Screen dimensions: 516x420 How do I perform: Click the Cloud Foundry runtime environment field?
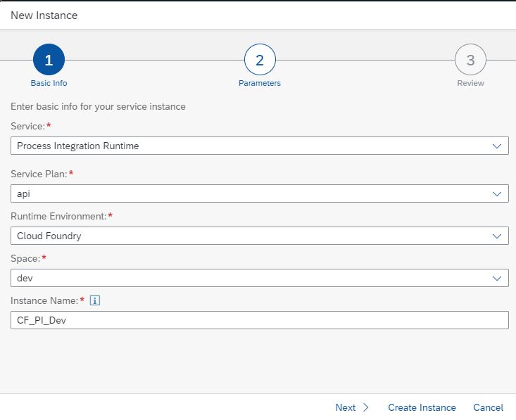[x=260, y=236]
